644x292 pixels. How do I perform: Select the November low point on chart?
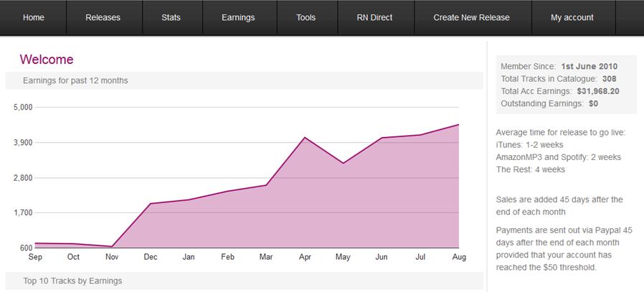pyautogui.click(x=112, y=247)
